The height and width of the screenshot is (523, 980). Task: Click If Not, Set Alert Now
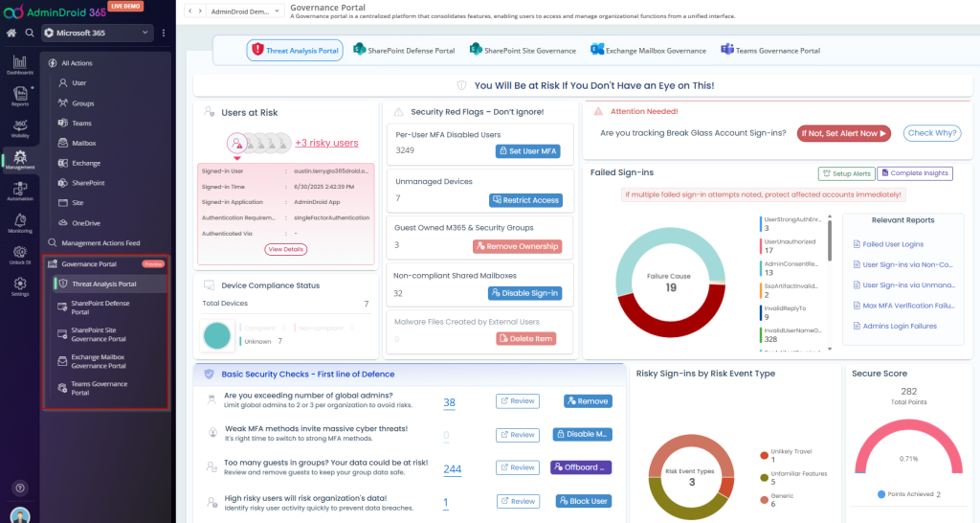click(843, 133)
